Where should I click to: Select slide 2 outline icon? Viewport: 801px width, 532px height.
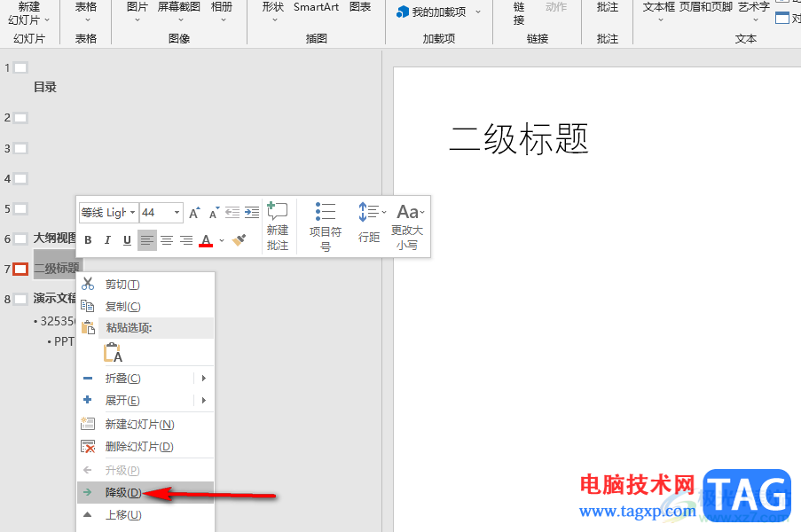point(20,118)
